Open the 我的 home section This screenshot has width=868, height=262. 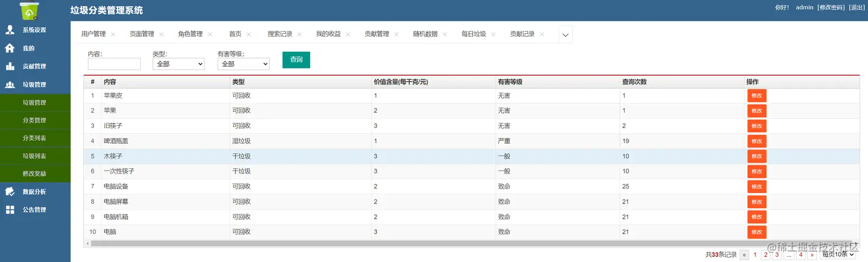click(x=35, y=48)
